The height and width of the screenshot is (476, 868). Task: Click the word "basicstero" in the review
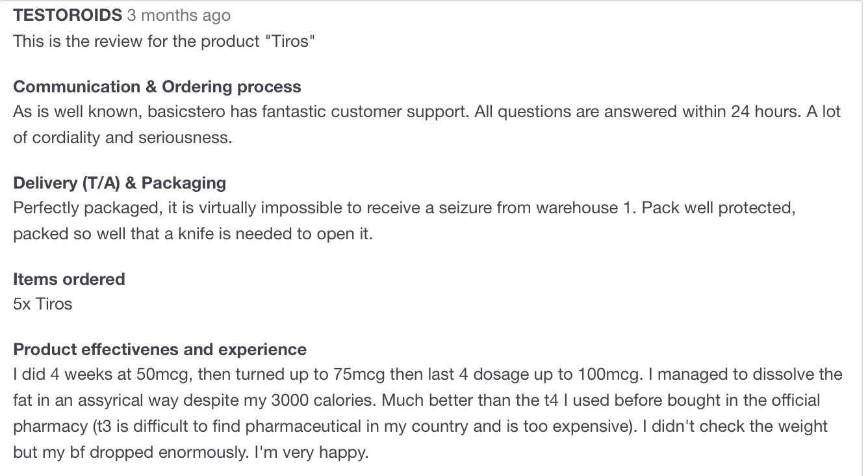tap(186, 112)
